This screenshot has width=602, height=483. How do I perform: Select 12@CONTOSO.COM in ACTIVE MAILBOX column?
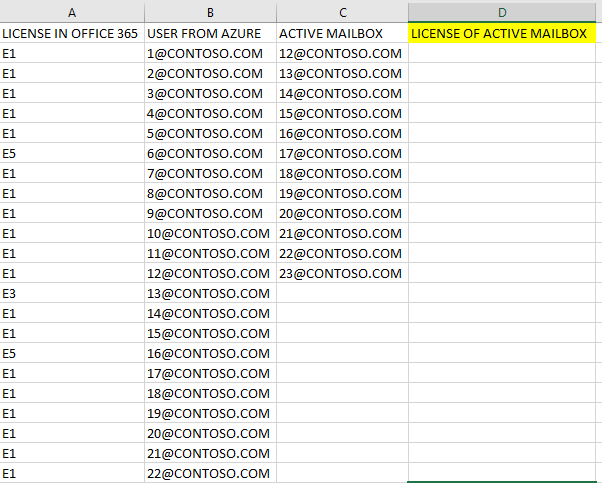pyautogui.click(x=342, y=53)
